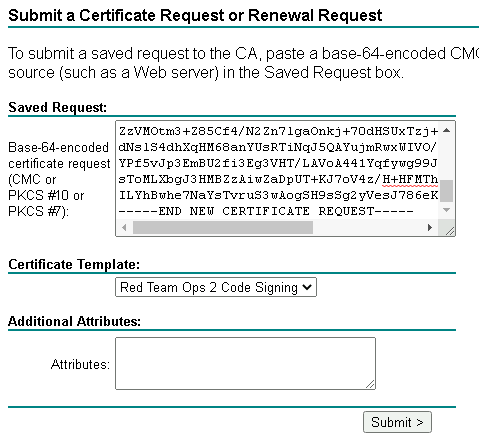
Task: Focus the Additional Attributes text box
Action: (x=245, y=363)
